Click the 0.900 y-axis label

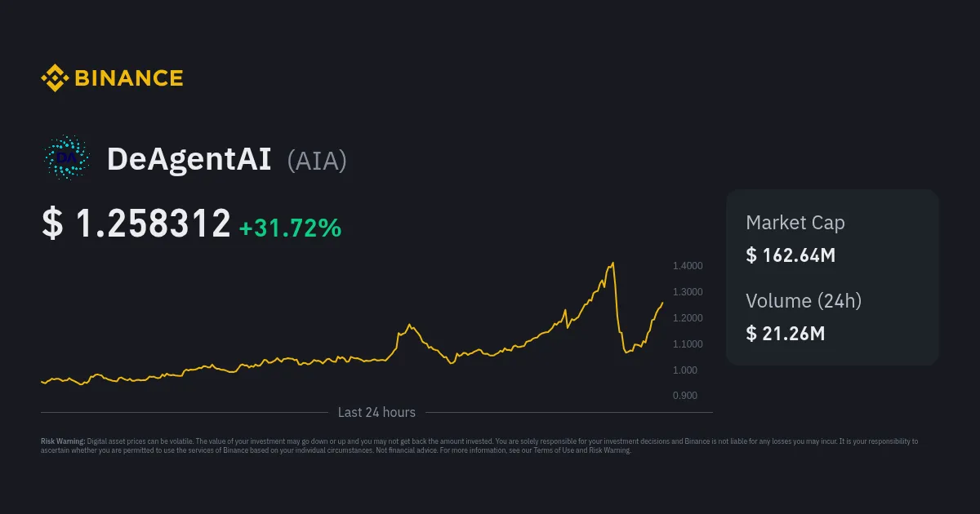(684, 396)
